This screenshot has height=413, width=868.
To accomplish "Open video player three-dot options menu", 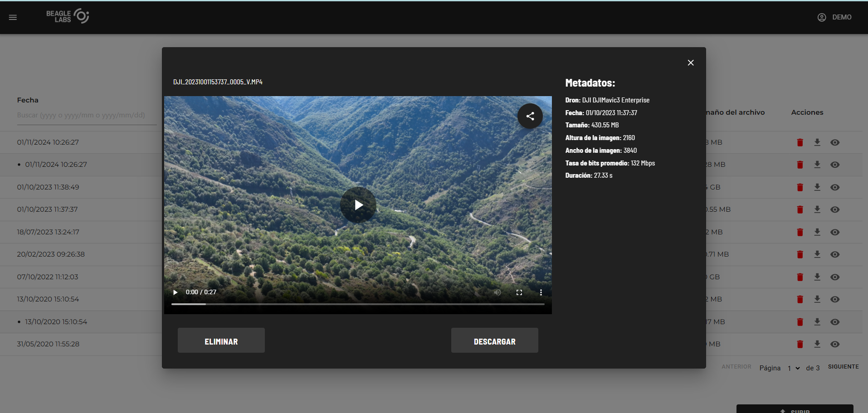I will 541,292.
